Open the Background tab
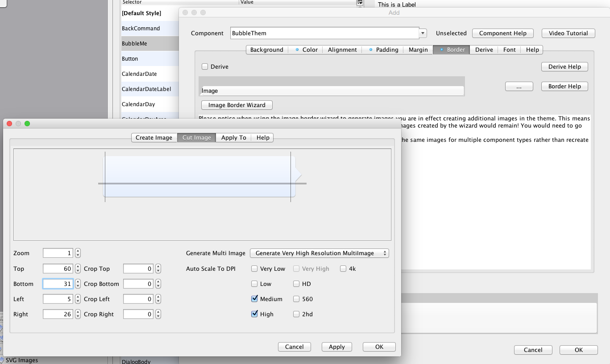Image resolution: width=610 pixels, height=364 pixels. click(x=266, y=50)
